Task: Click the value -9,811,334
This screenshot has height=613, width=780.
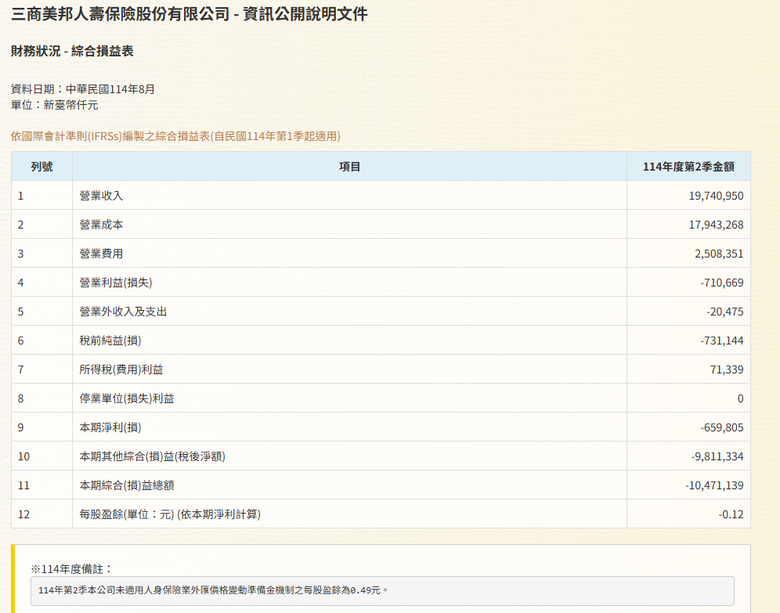Action: pos(717,456)
